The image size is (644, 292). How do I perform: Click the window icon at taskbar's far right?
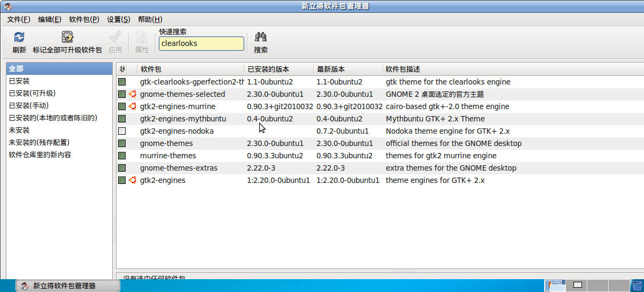coord(637,286)
